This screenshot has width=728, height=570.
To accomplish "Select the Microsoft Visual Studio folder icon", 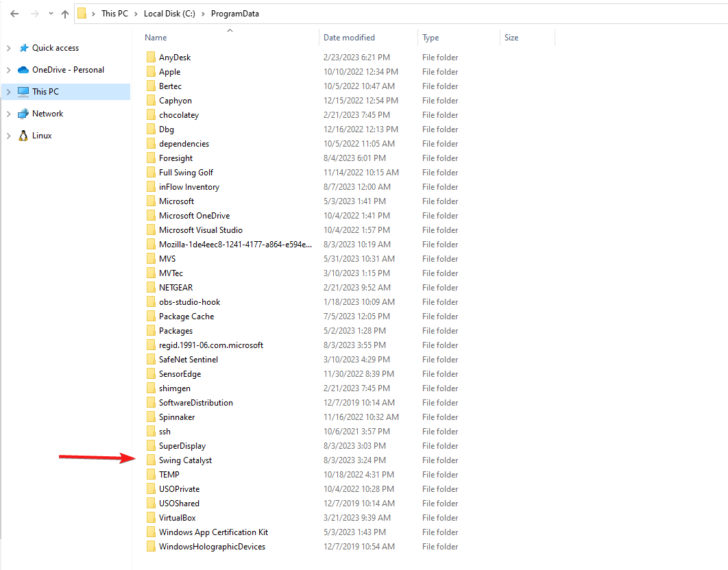I will point(151,230).
